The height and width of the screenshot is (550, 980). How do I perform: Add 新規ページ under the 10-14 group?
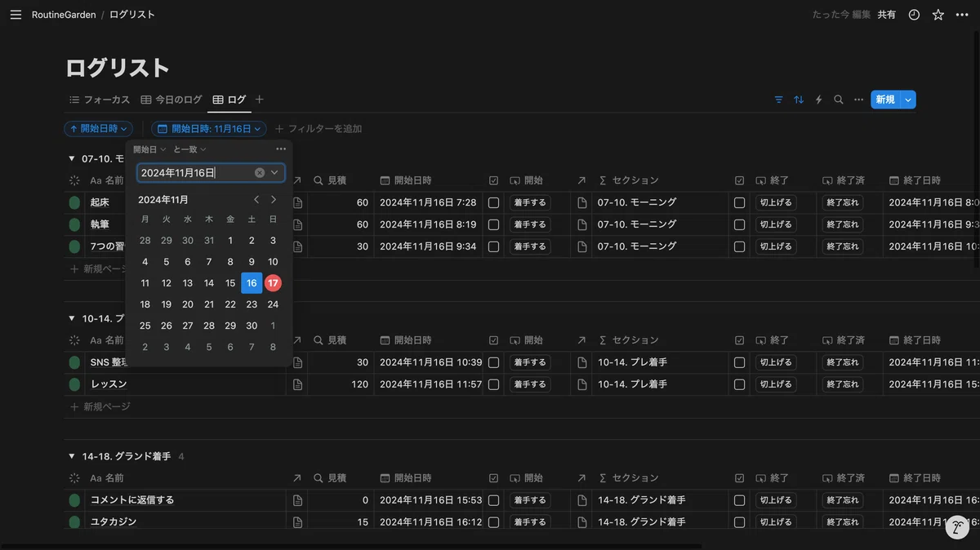pos(100,406)
